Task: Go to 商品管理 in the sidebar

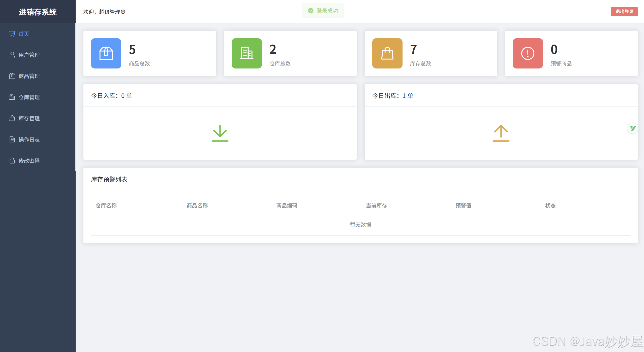Action: coord(38,76)
